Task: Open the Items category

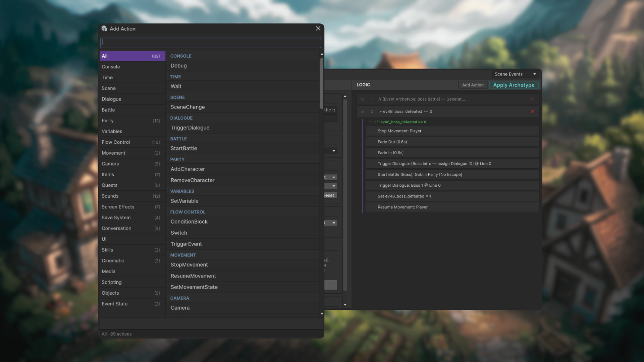Action: coord(132,174)
